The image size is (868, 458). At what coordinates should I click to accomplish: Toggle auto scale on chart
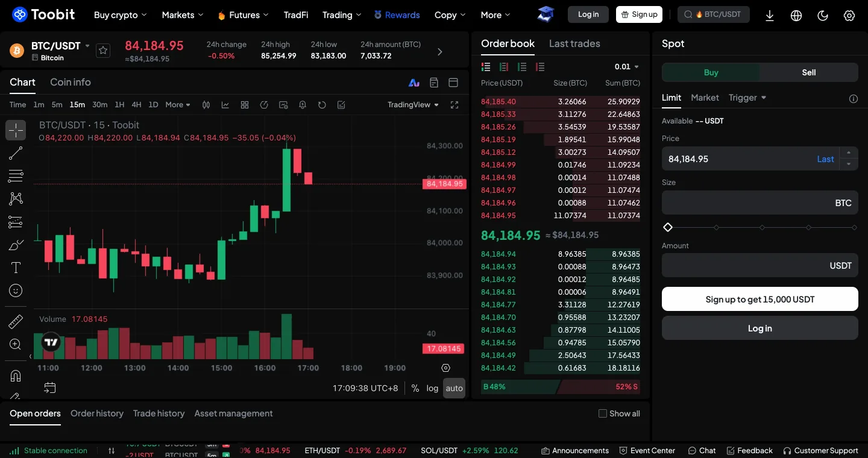tap(454, 388)
